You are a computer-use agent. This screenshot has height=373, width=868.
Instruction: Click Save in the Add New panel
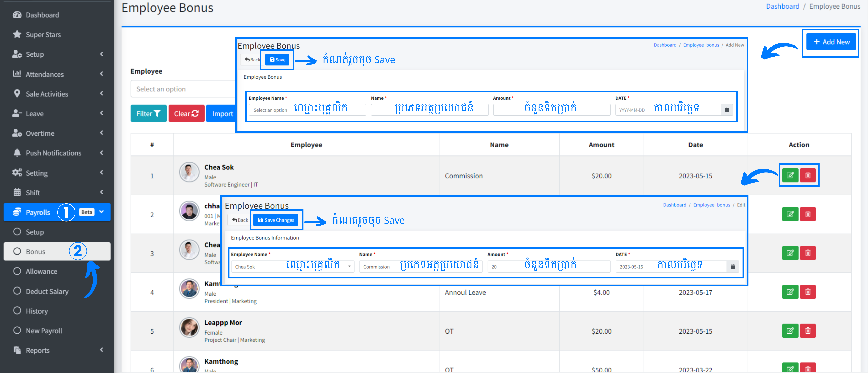point(277,60)
